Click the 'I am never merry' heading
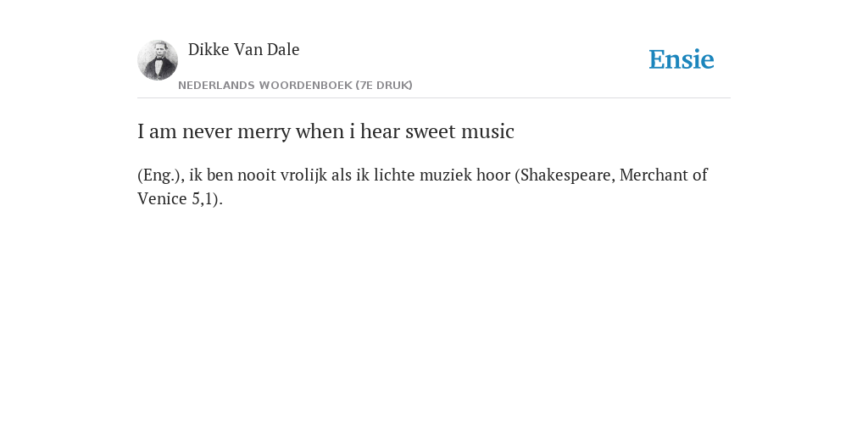The width and height of the screenshot is (868, 434). [325, 131]
